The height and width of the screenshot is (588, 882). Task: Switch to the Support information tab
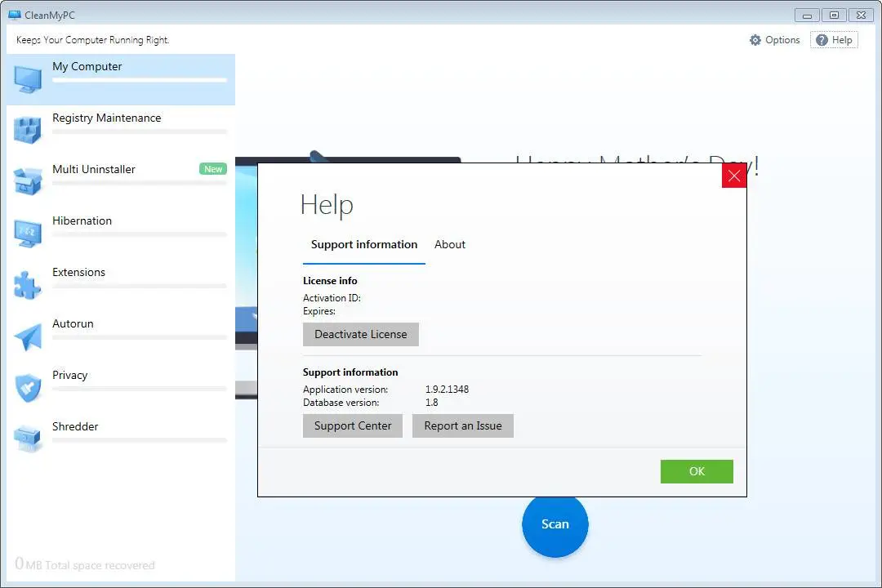coord(364,245)
